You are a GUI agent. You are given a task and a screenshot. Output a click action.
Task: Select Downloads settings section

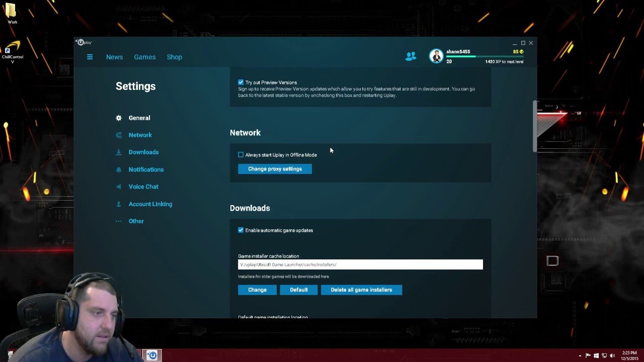point(143,152)
